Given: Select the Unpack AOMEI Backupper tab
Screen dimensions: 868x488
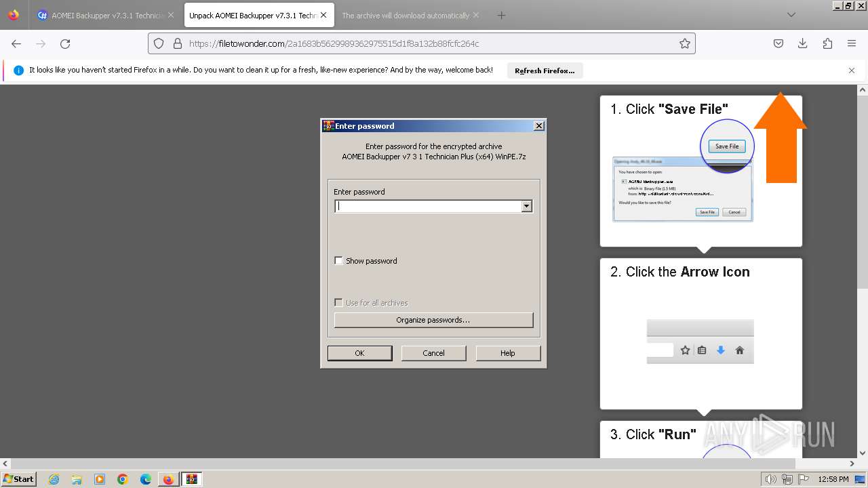Looking at the screenshot, I should click(x=258, y=15).
